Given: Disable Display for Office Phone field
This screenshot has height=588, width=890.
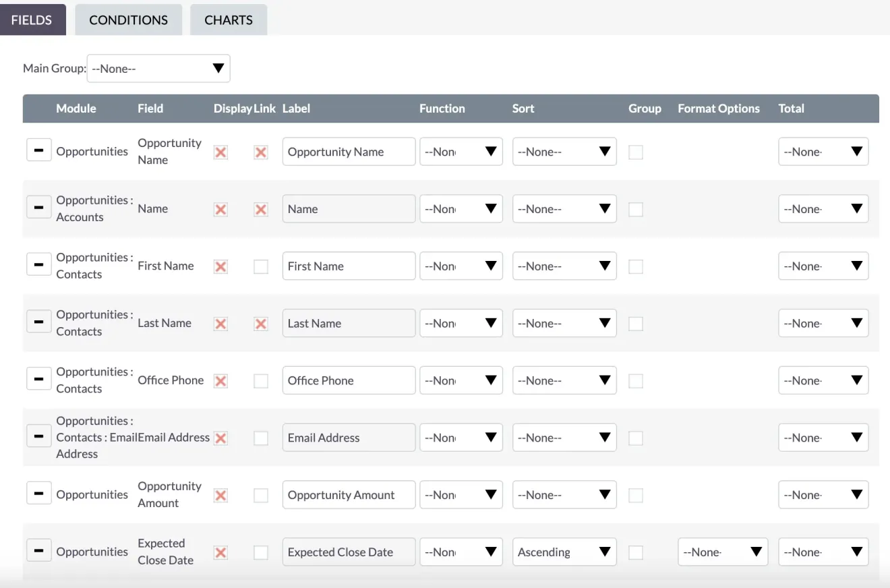Looking at the screenshot, I should click(220, 381).
